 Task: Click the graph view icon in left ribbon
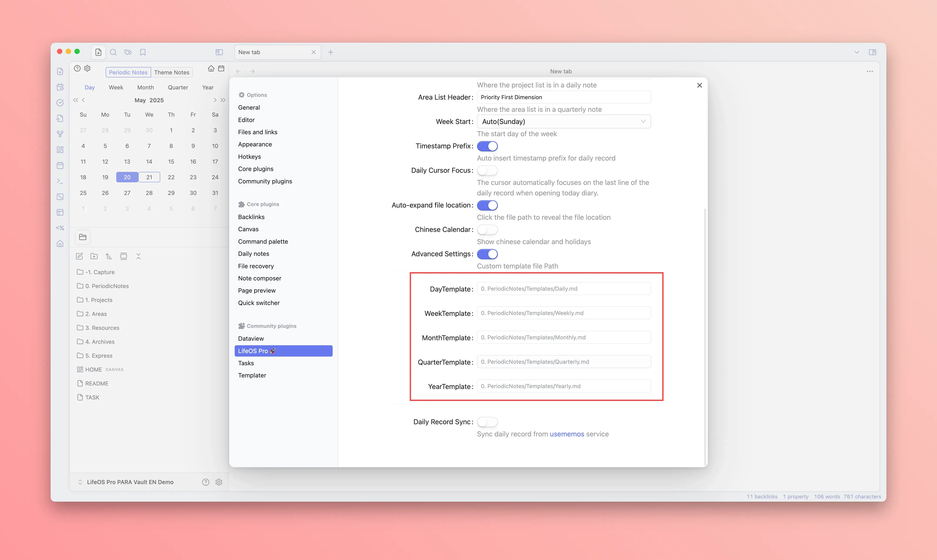point(60,134)
